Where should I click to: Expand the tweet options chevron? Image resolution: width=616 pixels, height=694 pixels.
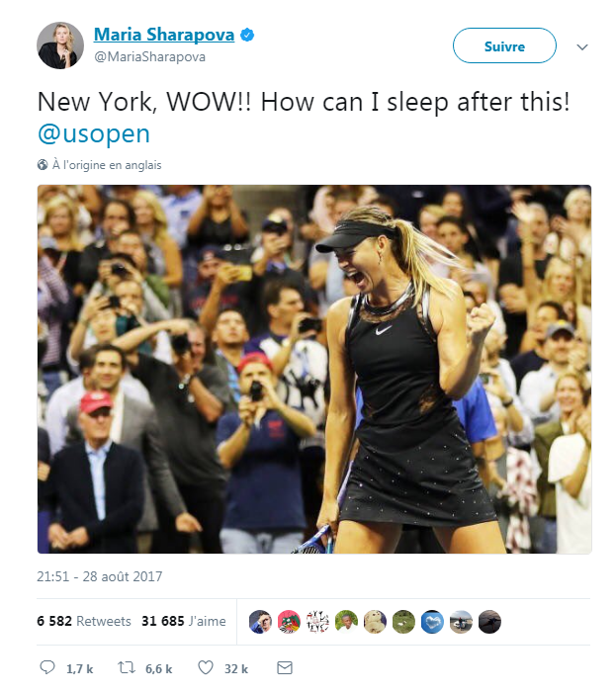pos(582,46)
